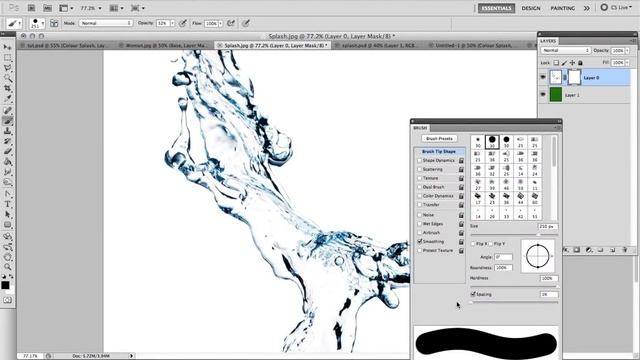
Task: Lock position in Layers panel
Action: pos(572,63)
